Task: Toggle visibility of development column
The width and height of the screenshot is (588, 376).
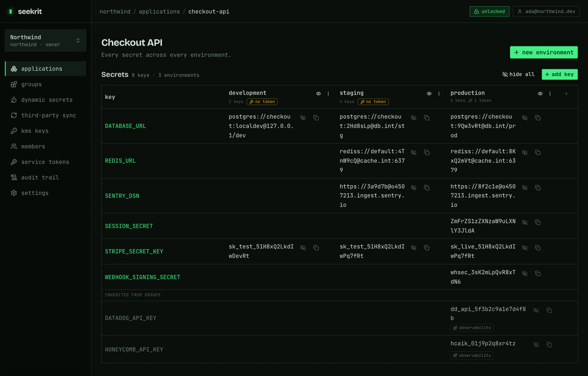Action: tap(318, 93)
